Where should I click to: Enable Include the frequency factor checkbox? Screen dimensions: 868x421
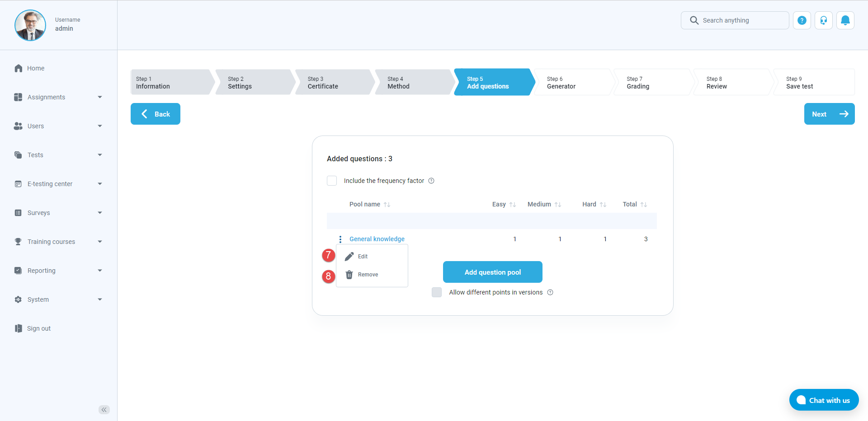(332, 181)
